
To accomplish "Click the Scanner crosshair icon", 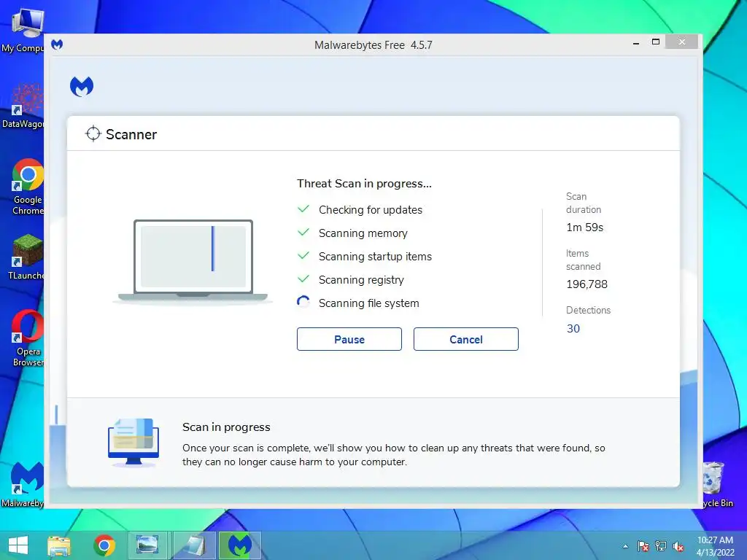I will 93,134.
